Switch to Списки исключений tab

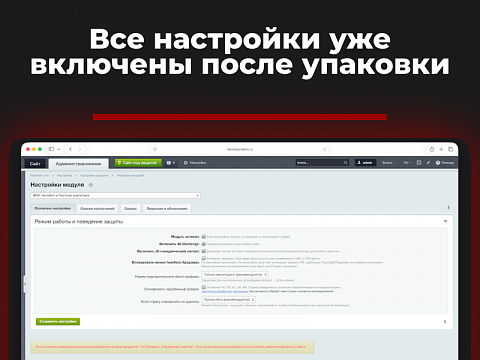click(97, 209)
